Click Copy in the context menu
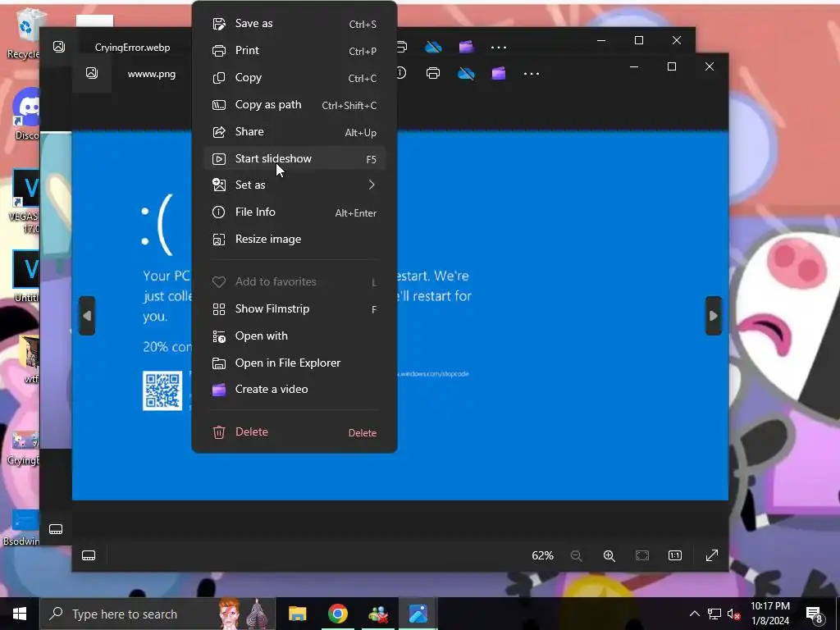Viewport: 840px width, 630px height. pyautogui.click(x=294, y=78)
